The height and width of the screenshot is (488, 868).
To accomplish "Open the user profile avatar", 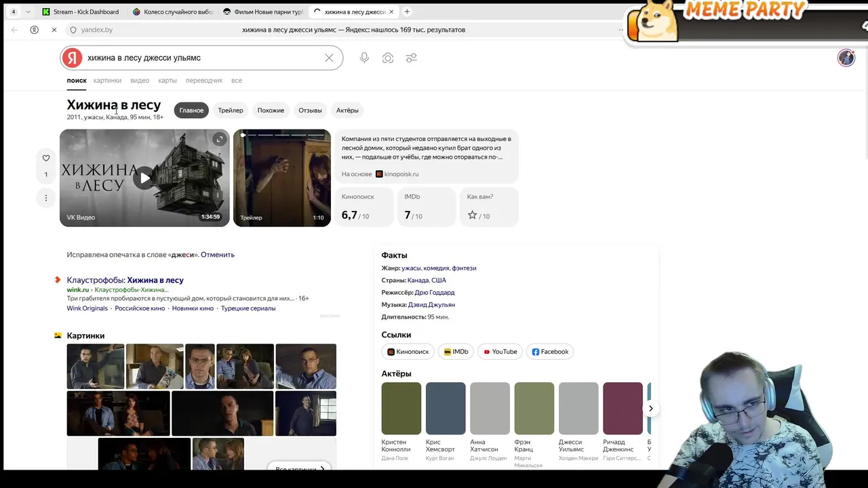I will pyautogui.click(x=846, y=58).
